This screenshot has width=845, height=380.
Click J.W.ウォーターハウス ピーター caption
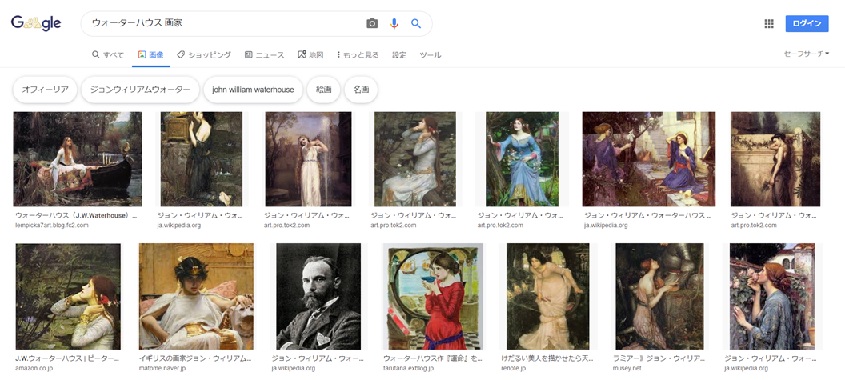(68, 358)
